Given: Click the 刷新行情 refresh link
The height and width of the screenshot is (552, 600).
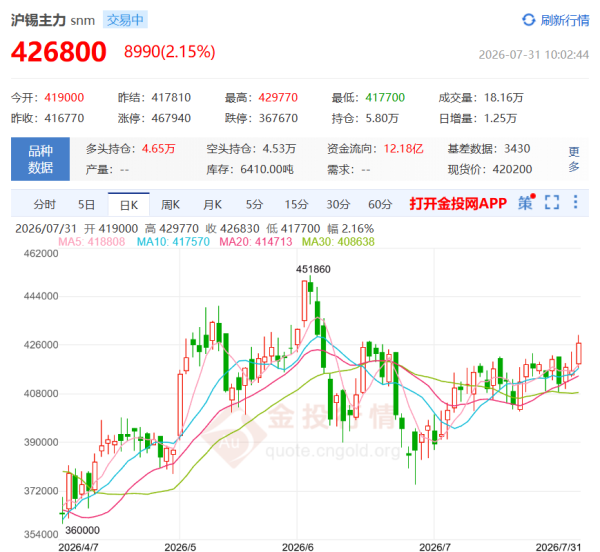Looking at the screenshot, I should 564,20.
